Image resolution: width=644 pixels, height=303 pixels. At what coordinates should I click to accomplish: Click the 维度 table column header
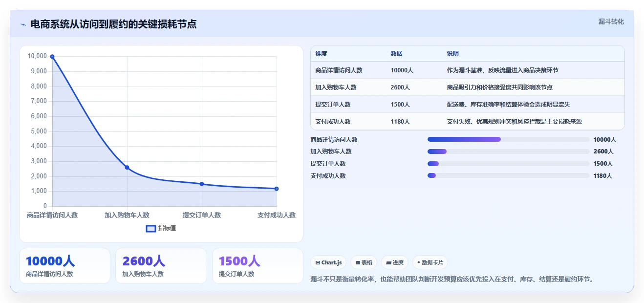coord(321,54)
